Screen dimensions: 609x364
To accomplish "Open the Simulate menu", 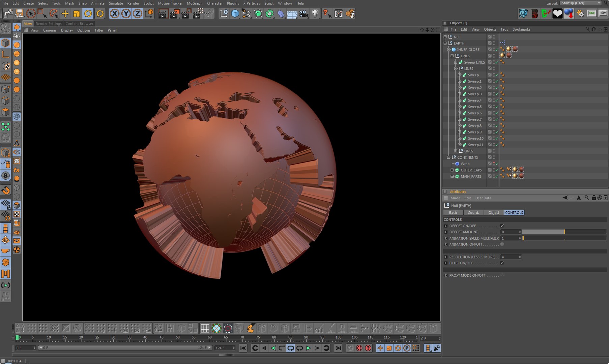I will (x=116, y=3).
